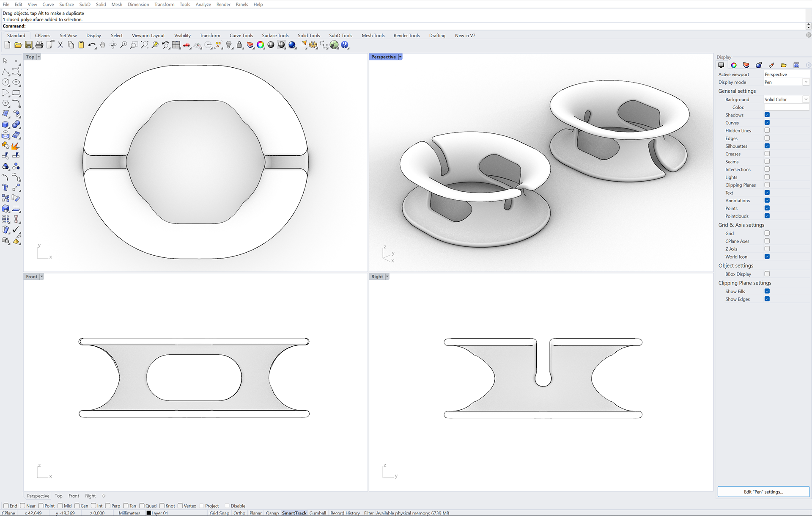The height and width of the screenshot is (516, 812).
Task: Click the Paste clipboard icon
Action: [81, 45]
